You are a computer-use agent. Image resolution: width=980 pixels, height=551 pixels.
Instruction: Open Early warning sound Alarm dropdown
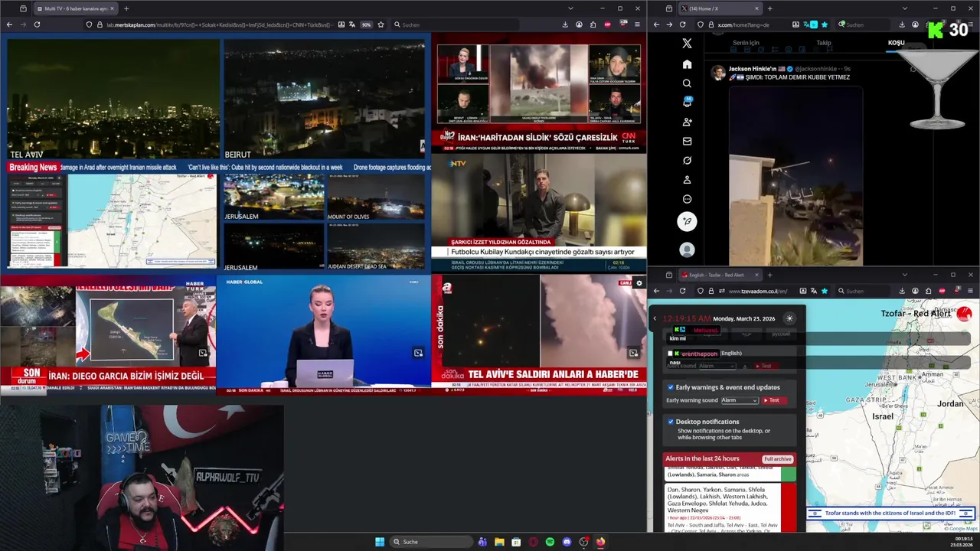[x=739, y=400]
